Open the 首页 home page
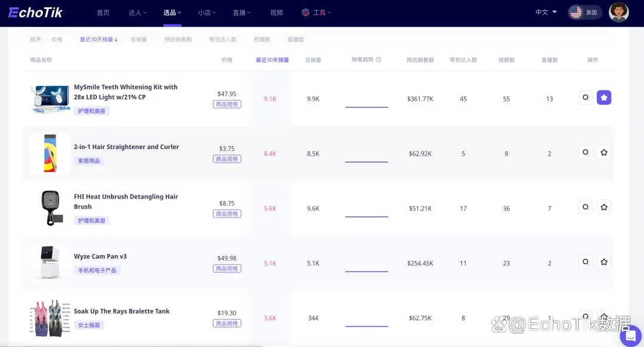 [x=103, y=13]
